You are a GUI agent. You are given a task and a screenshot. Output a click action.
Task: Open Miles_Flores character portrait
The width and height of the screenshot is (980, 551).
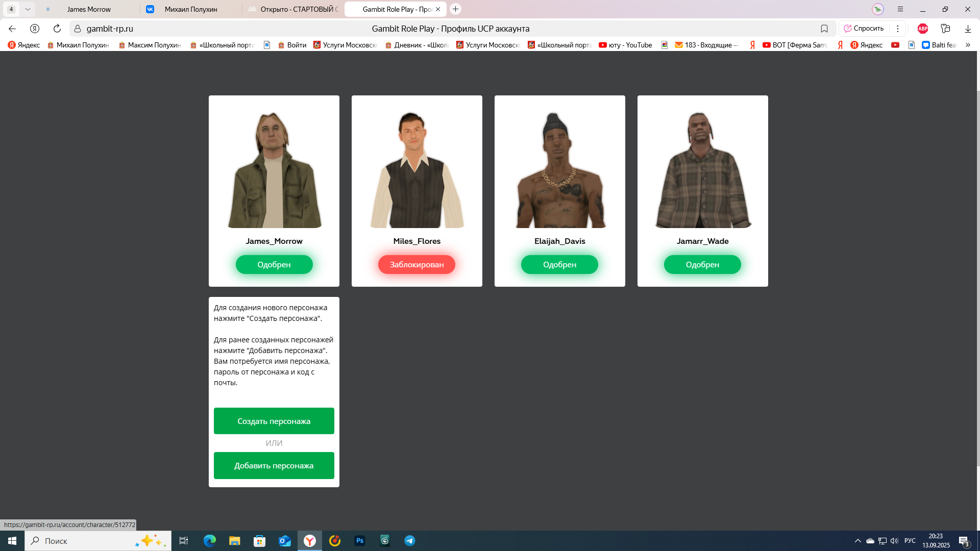[417, 169]
